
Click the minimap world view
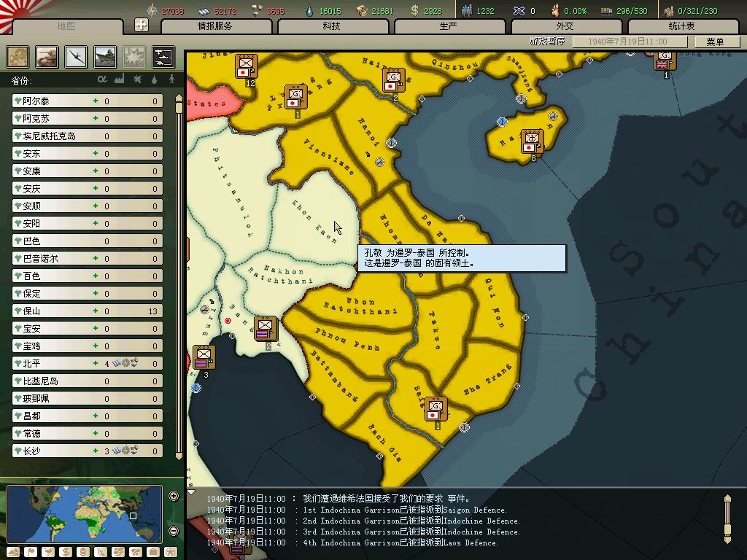tap(85, 514)
